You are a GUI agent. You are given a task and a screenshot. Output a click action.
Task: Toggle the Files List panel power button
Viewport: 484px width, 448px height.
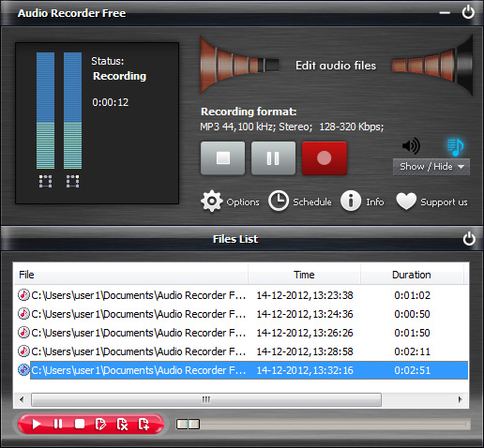(469, 239)
